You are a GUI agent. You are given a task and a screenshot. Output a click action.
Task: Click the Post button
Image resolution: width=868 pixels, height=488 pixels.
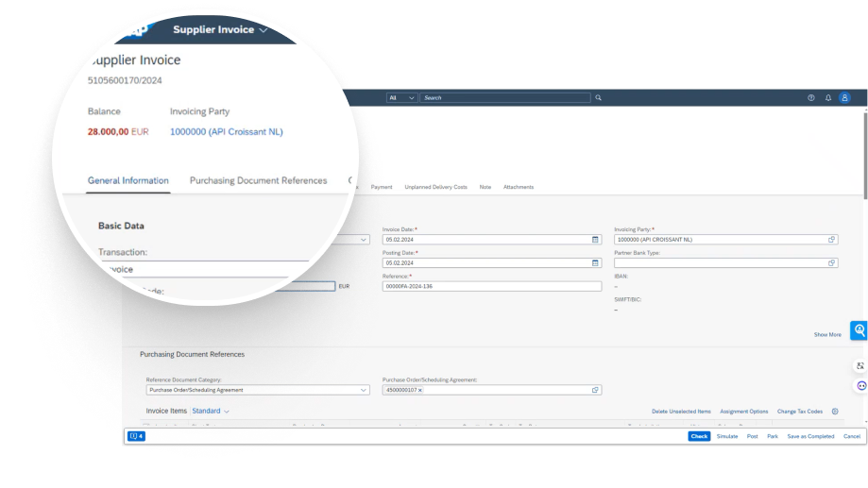tap(753, 436)
